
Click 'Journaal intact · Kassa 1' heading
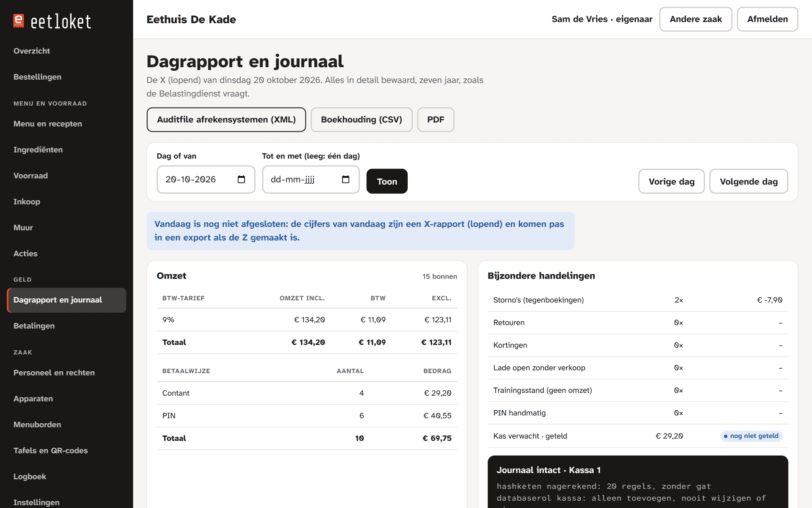click(549, 470)
